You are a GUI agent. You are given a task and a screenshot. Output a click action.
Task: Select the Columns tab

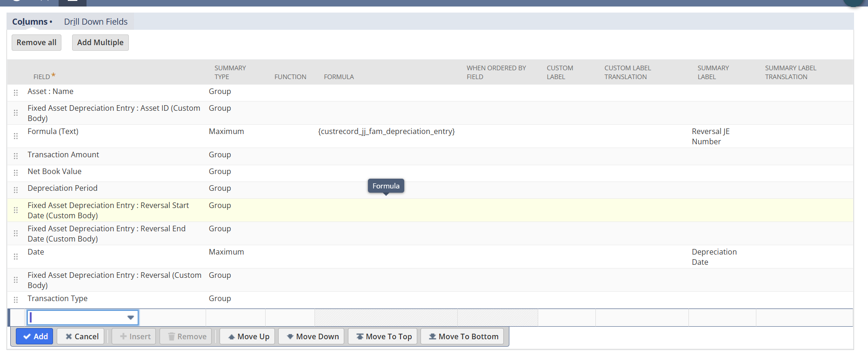pos(30,22)
